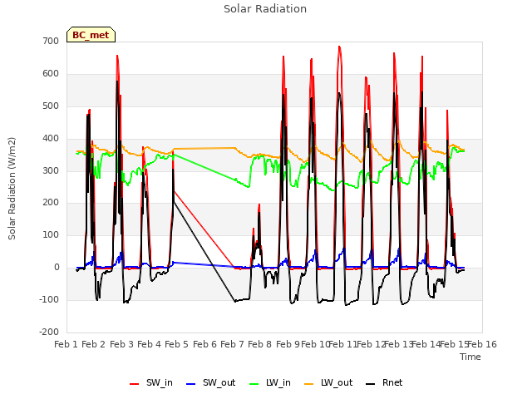Click the flat orange LW_out segment above Feb 6
Screen dimensions: 532x399
(x=204, y=148)
